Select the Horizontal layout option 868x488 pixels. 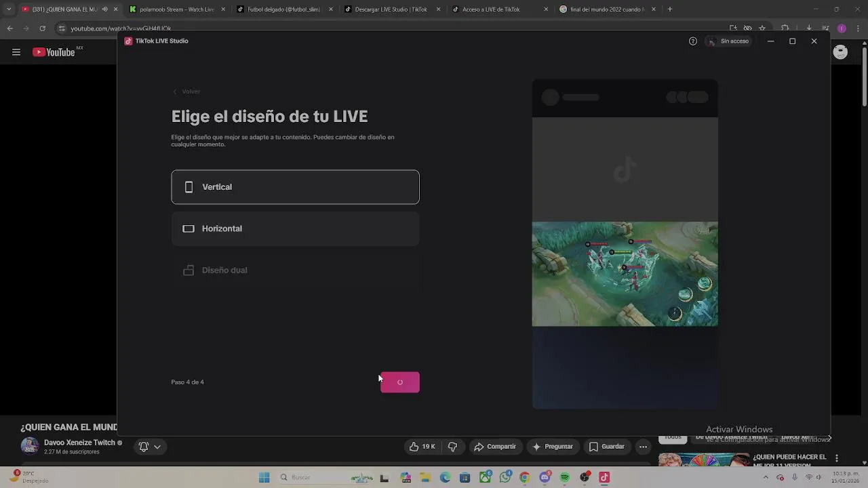(295, 228)
